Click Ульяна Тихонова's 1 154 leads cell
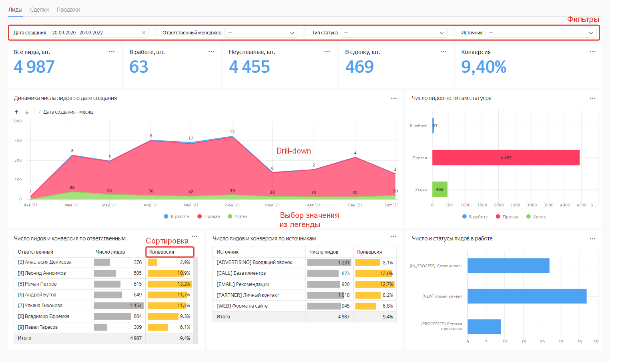Screen dimensions: 644x362 click(118, 306)
